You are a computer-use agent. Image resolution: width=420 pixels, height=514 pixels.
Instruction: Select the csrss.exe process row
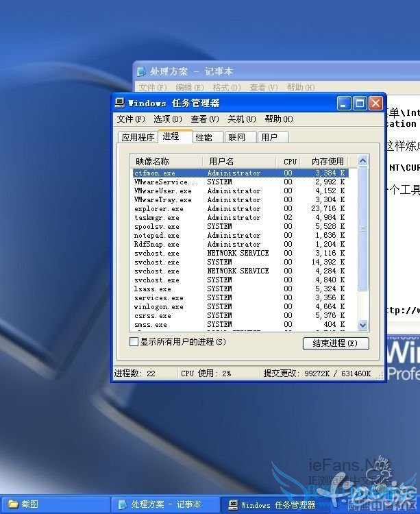pos(240,315)
